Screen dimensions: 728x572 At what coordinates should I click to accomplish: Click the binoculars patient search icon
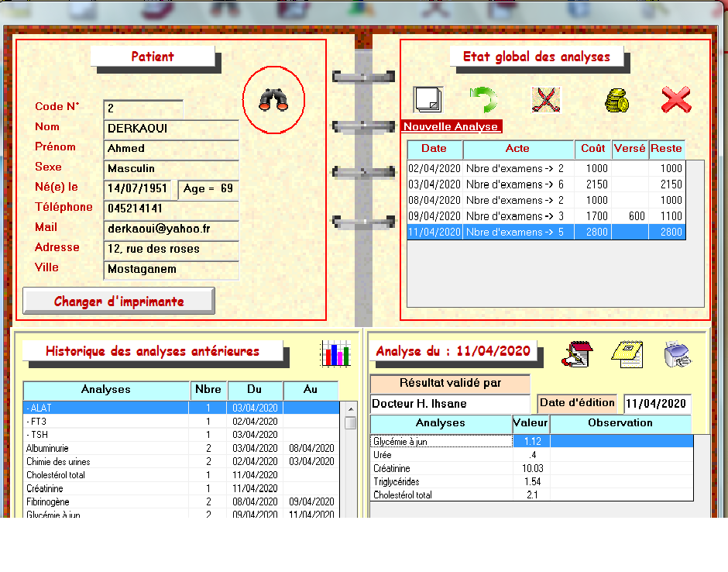[x=273, y=99]
